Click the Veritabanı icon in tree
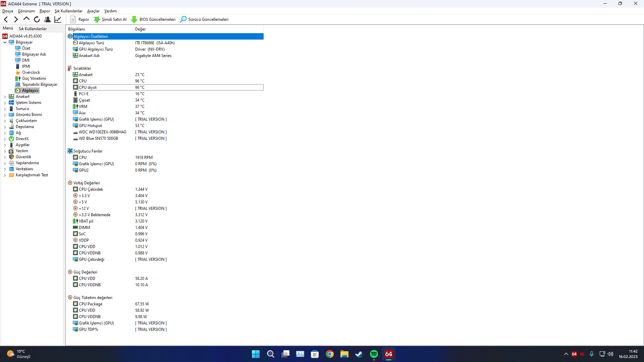 [x=11, y=169]
